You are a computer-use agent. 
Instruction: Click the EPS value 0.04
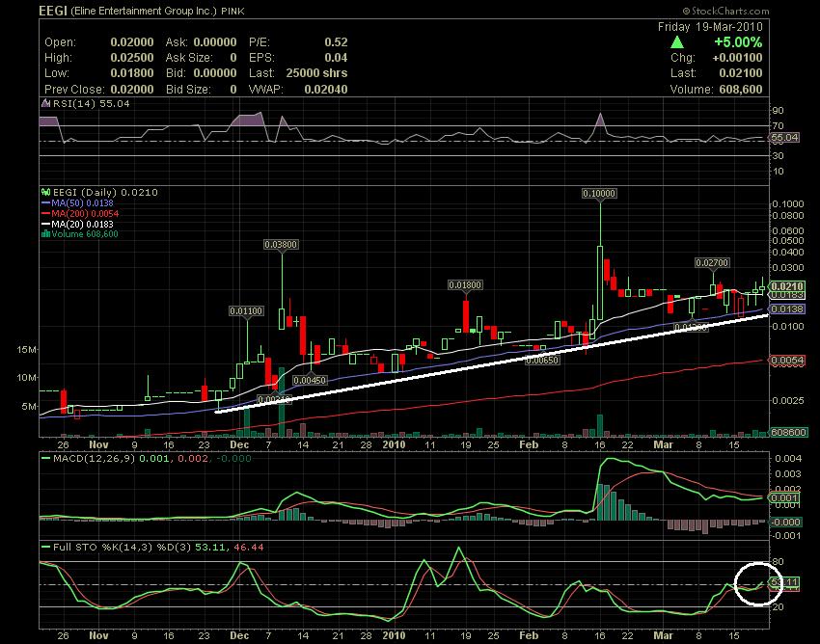click(336, 58)
